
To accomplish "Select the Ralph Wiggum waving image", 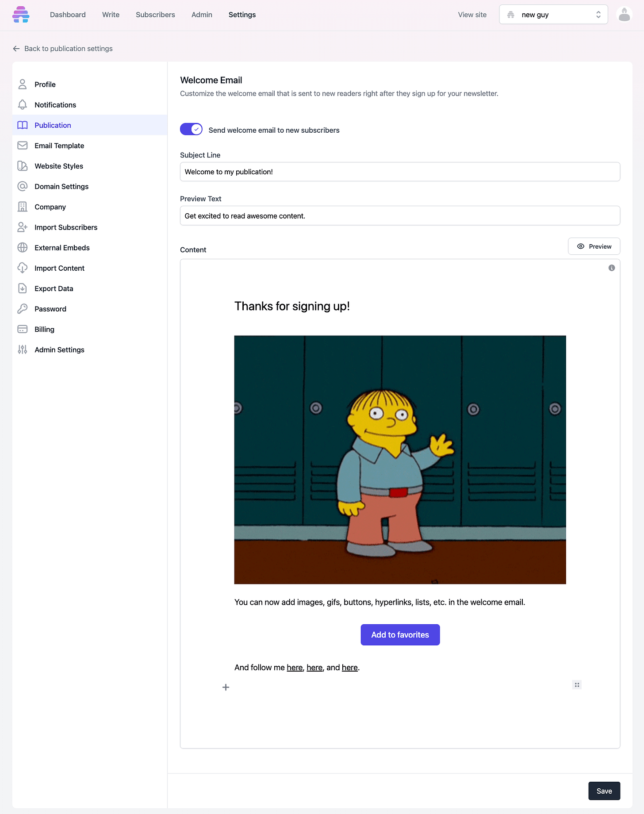I will pos(400,460).
